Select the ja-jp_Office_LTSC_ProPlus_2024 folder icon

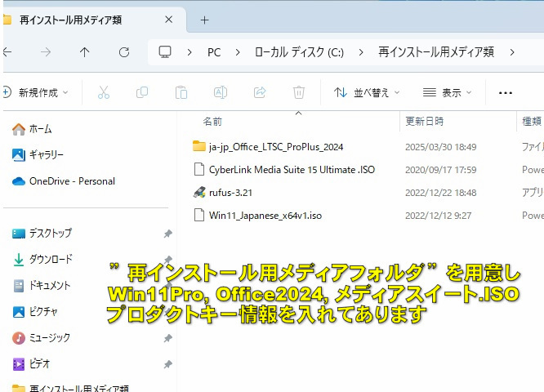(198, 146)
